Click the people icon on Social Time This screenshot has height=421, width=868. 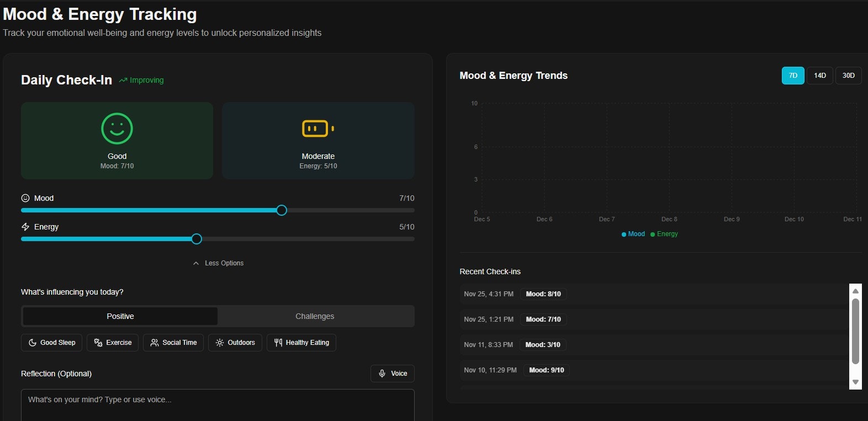(155, 343)
